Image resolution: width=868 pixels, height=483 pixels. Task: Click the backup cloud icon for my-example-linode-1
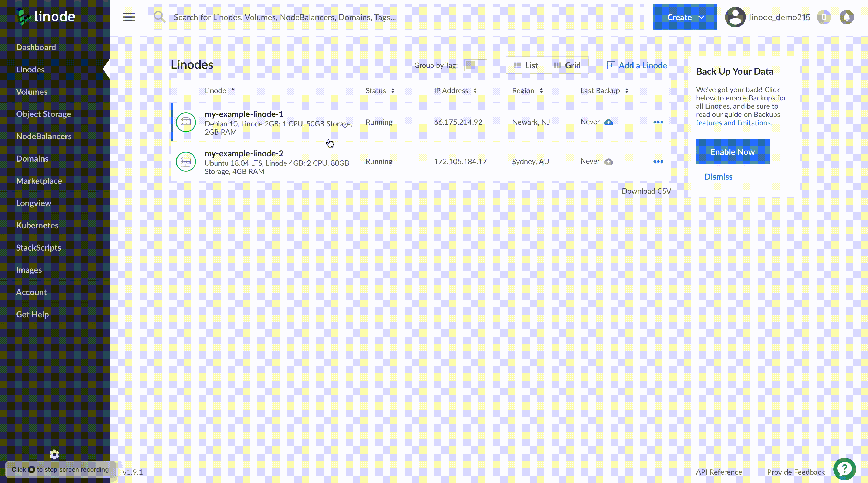click(x=608, y=122)
